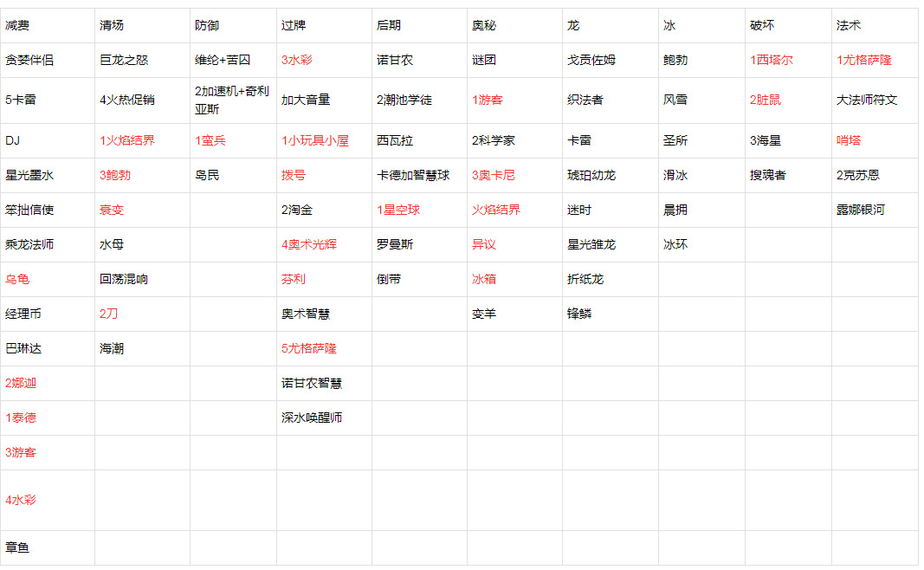Select the red 1星空球 cell
Viewport: 924px width, 570px height.
398,210
